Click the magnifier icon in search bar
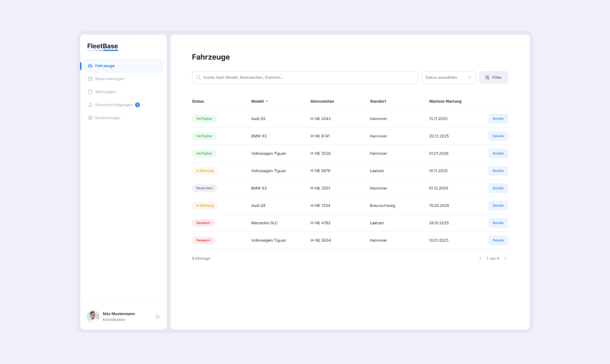Image resolution: width=610 pixels, height=364 pixels. tap(199, 77)
